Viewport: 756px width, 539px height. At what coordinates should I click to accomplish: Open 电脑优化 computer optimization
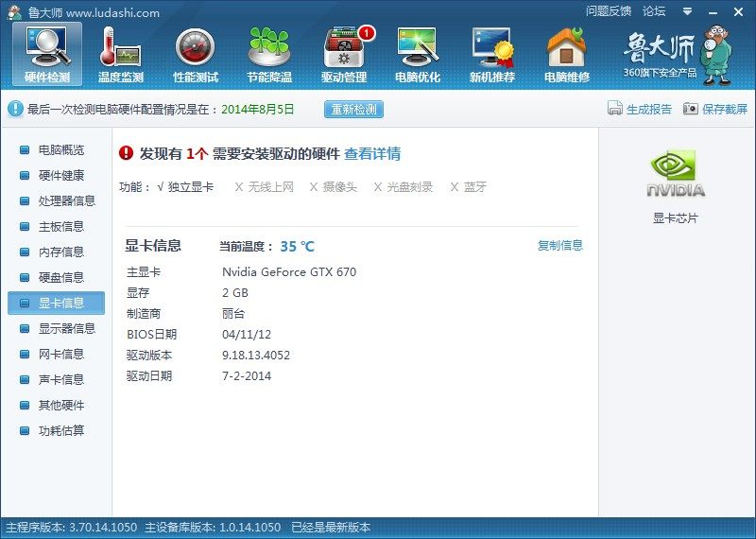[418, 54]
